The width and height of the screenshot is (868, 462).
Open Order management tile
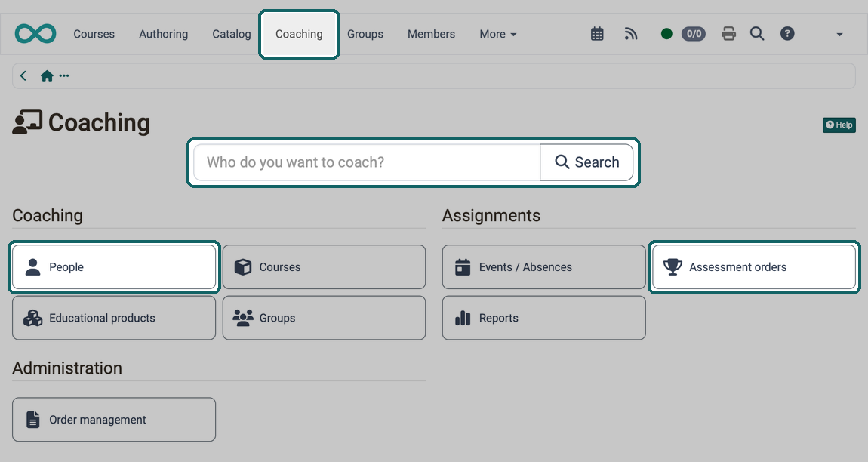point(114,419)
